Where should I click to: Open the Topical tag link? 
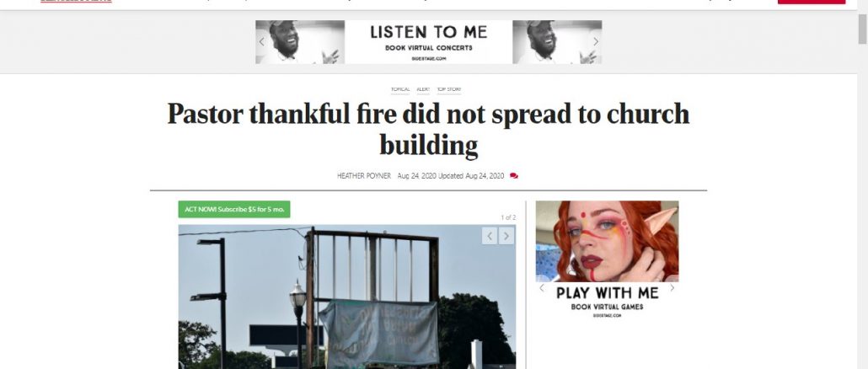coord(400,89)
